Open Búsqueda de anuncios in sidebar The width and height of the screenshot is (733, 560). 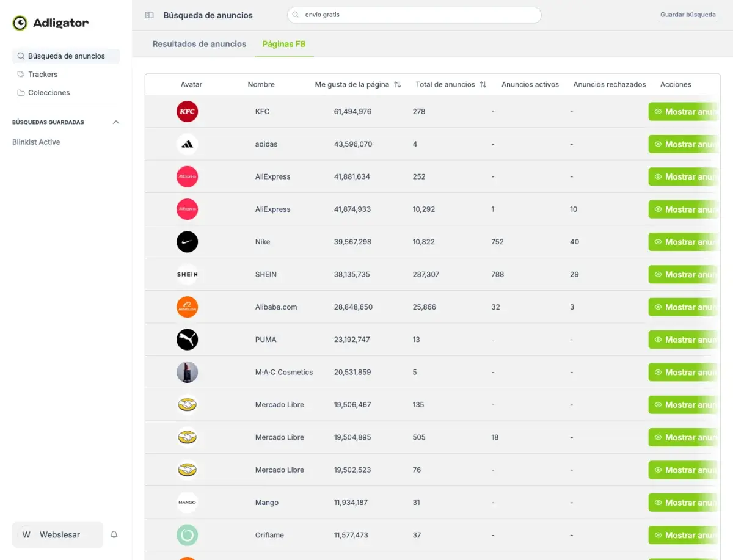click(66, 56)
